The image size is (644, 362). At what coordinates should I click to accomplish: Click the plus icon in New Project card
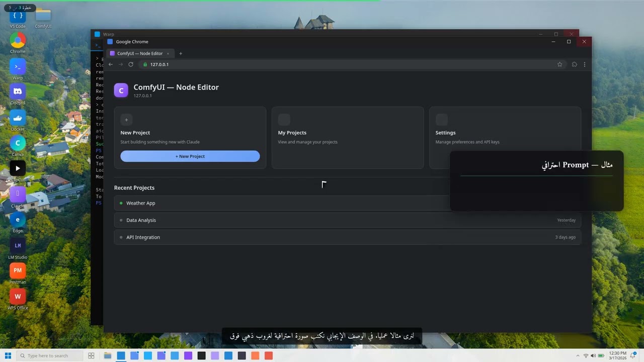(126, 120)
